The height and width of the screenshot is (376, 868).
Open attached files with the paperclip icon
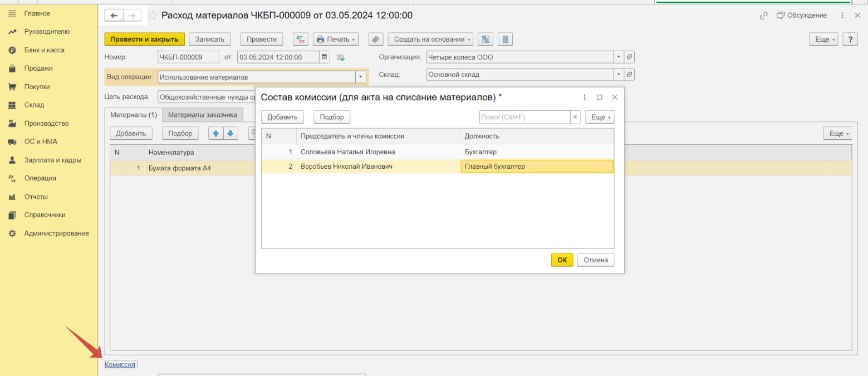click(x=376, y=40)
